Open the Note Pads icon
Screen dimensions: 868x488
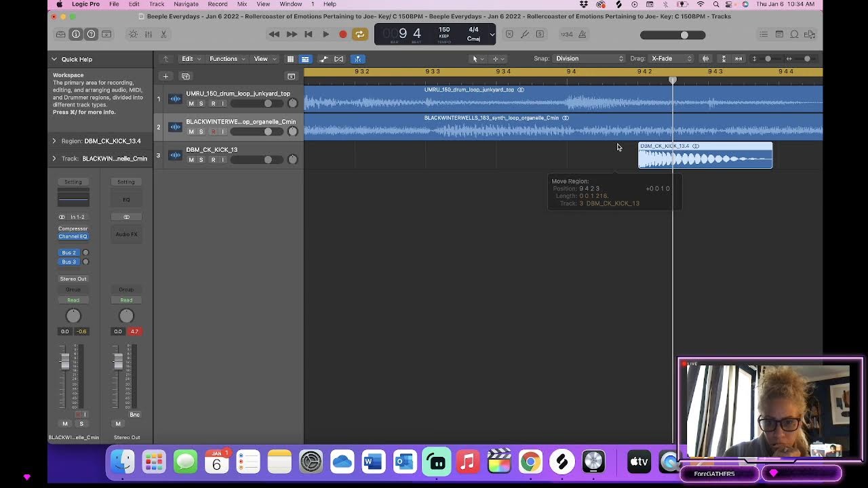(779, 34)
